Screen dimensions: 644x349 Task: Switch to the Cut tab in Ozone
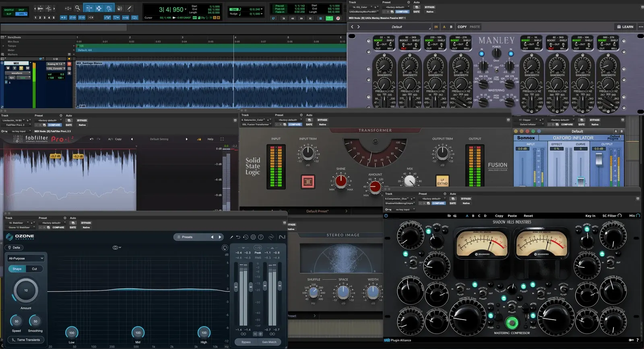click(x=35, y=269)
